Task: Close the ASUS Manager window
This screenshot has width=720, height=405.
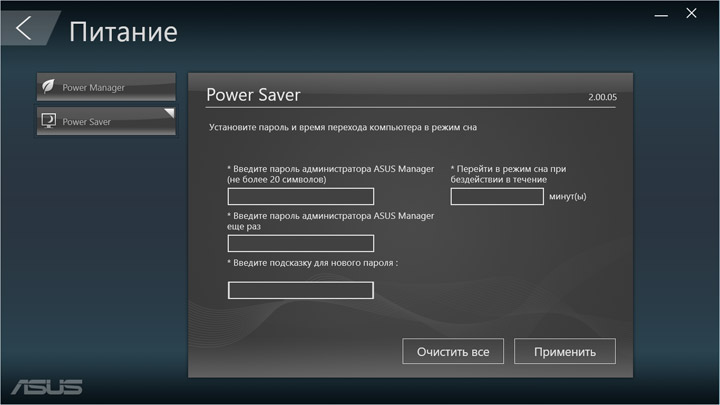Action: tap(691, 13)
